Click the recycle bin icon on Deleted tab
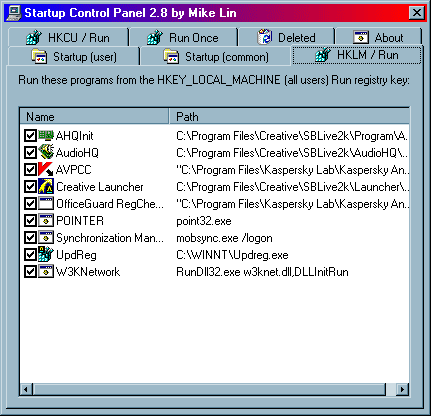This screenshot has width=431, height=416. pyautogui.click(x=265, y=37)
